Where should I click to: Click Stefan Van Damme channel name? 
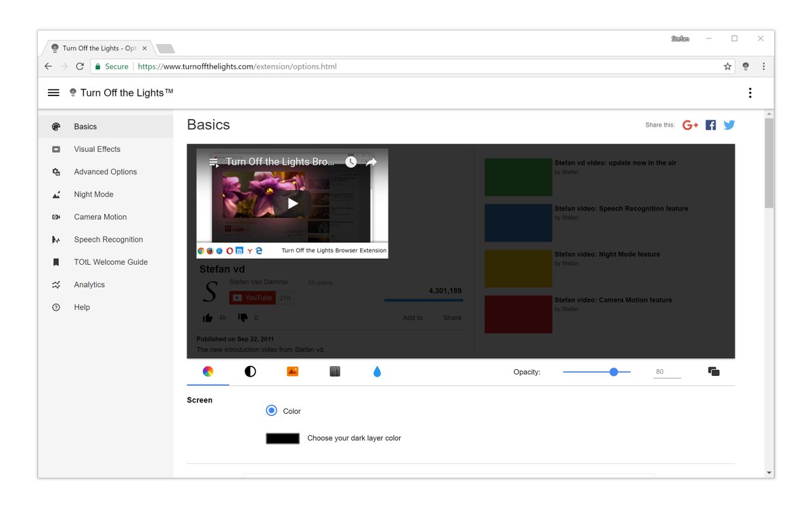coord(258,282)
